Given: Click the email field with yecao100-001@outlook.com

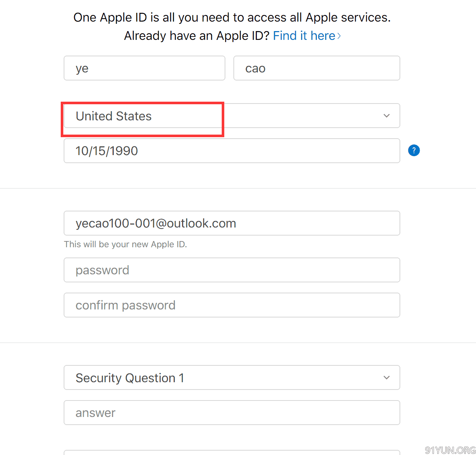Looking at the screenshot, I should coord(232,223).
